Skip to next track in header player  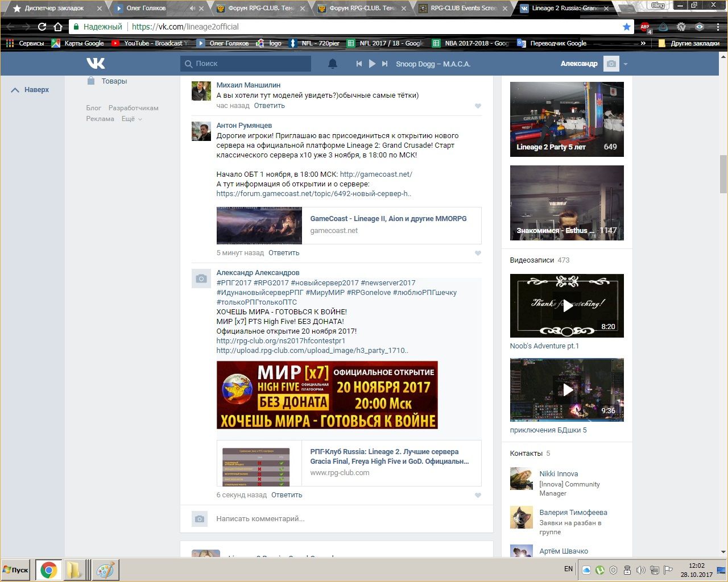tap(385, 64)
